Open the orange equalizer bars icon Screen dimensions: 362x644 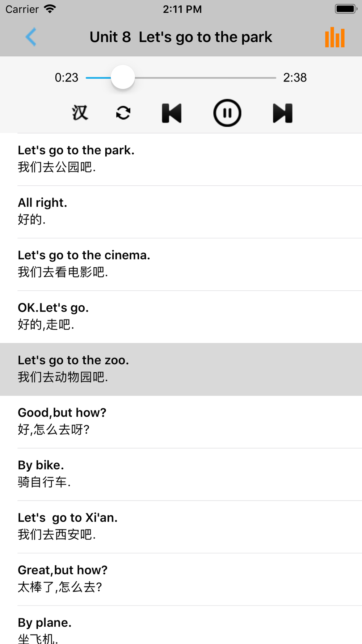(335, 37)
